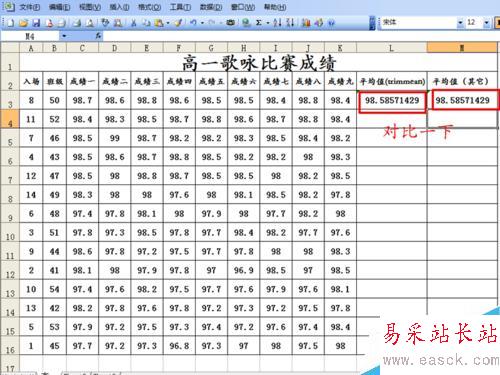Click the class cell showing 50
Screen dimensions: 500x375
pos(54,100)
